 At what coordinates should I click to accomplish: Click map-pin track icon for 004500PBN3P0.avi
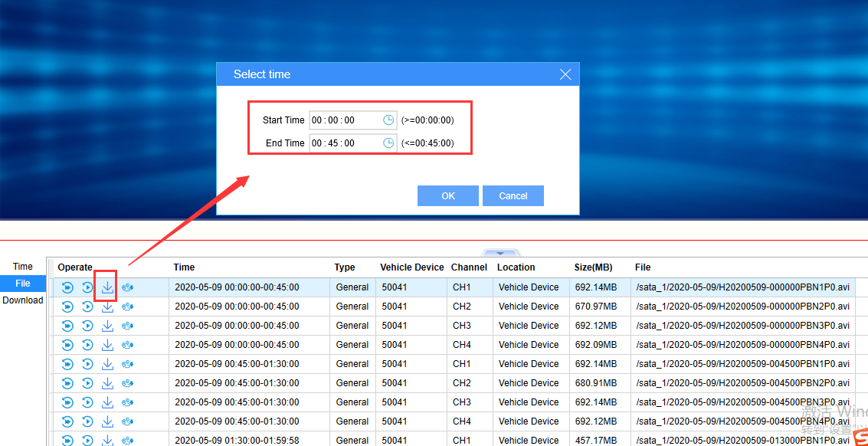click(128, 402)
